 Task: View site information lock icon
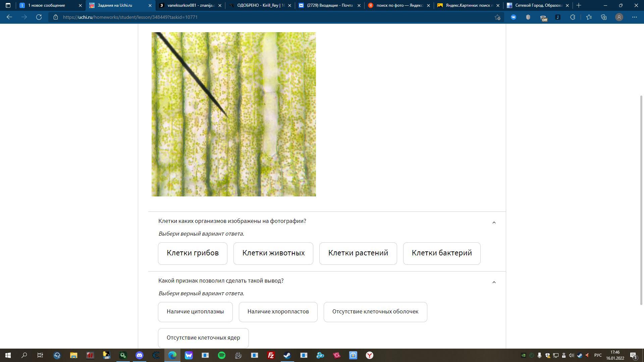click(x=56, y=17)
